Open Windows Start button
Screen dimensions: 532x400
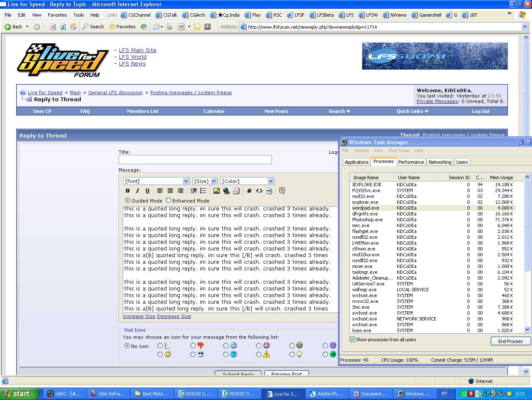[20, 394]
